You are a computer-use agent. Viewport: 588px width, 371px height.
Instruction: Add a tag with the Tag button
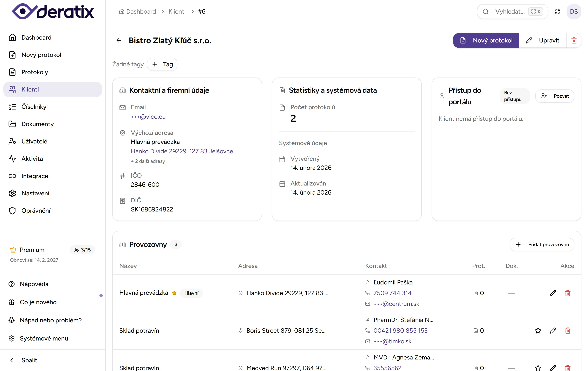click(162, 64)
